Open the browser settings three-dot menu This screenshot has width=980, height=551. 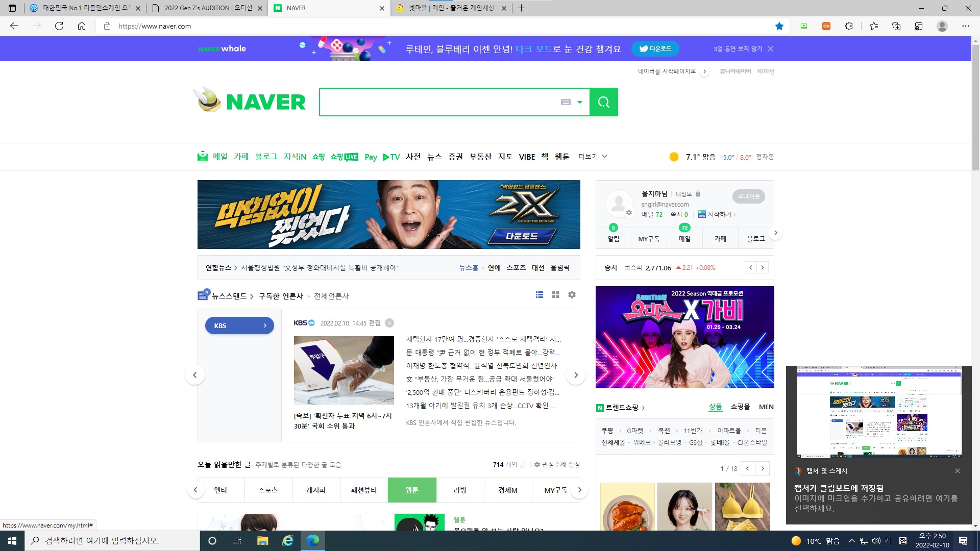[966, 26]
